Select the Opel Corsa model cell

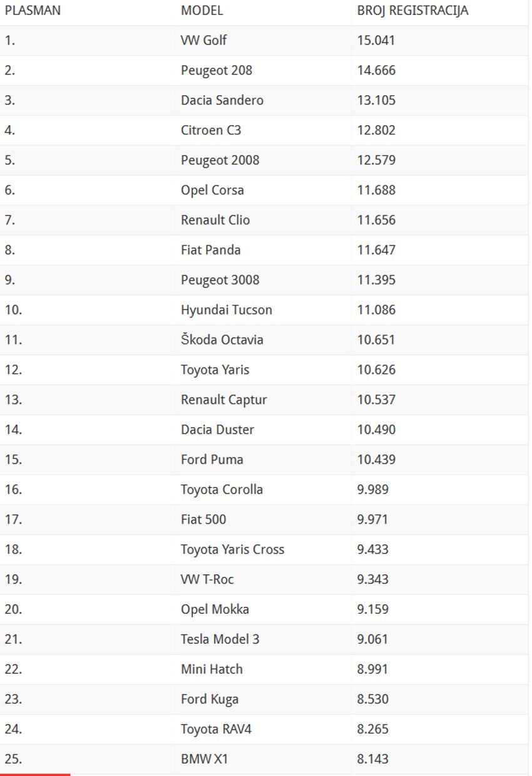click(212, 190)
